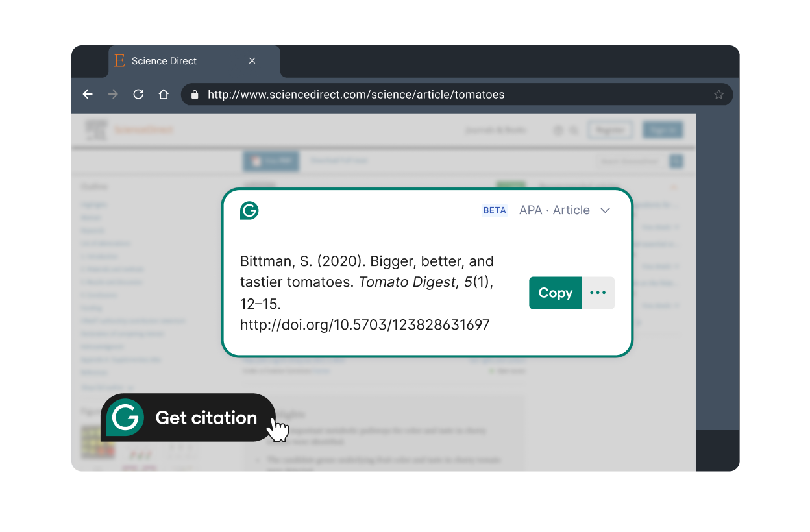Click the Grammarly logo in citation card
Viewport: 810px width, 532px height.
point(249,211)
